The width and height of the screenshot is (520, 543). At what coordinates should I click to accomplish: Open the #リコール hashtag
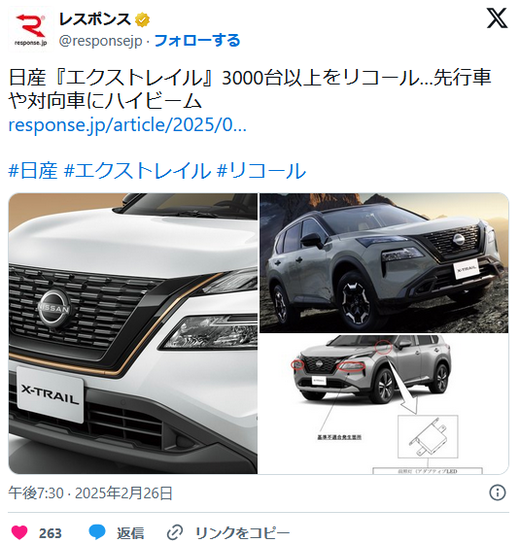point(261,171)
